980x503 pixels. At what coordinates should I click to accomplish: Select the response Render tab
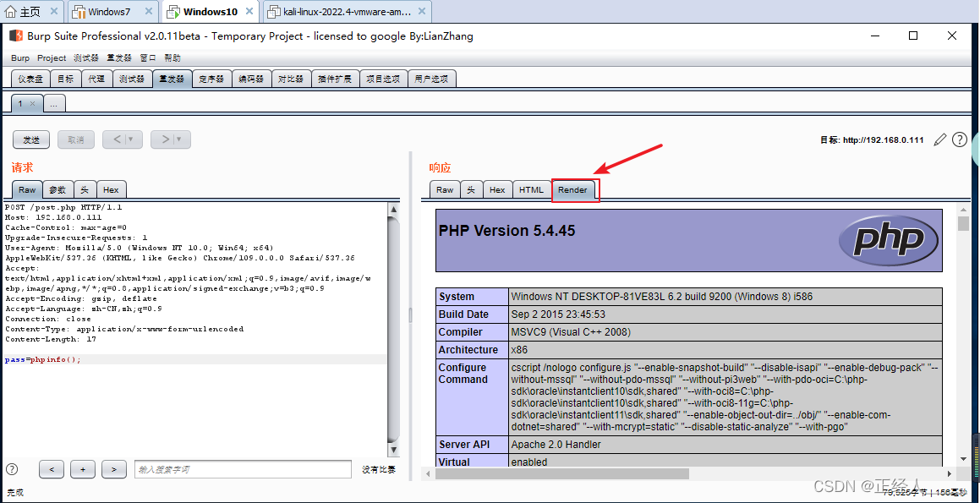(x=573, y=190)
